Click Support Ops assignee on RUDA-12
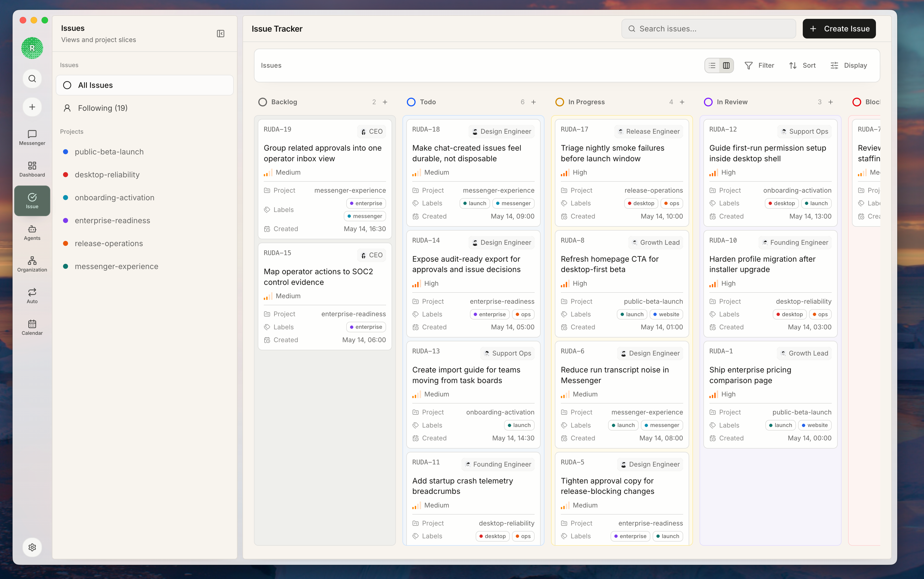The image size is (924, 579). click(x=804, y=131)
